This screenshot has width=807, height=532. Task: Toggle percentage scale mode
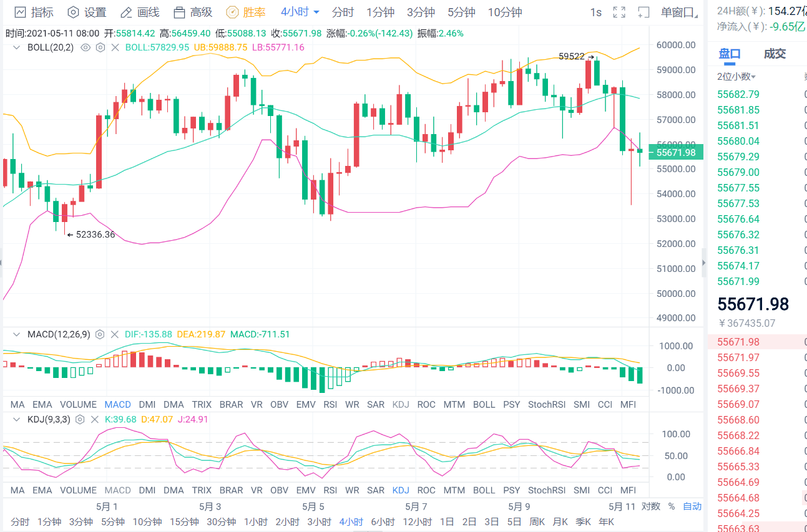click(x=672, y=506)
